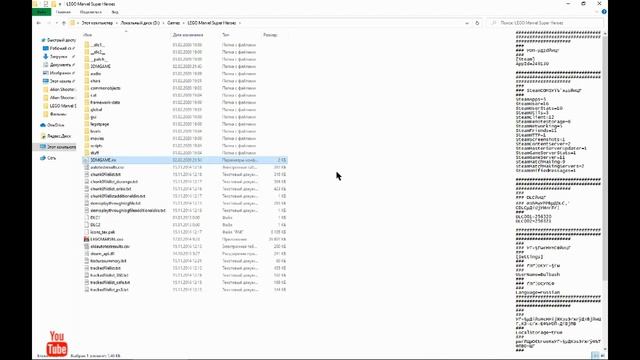640x360 pixels.
Task: Expand the address bar history dropdown
Action: tap(467, 23)
